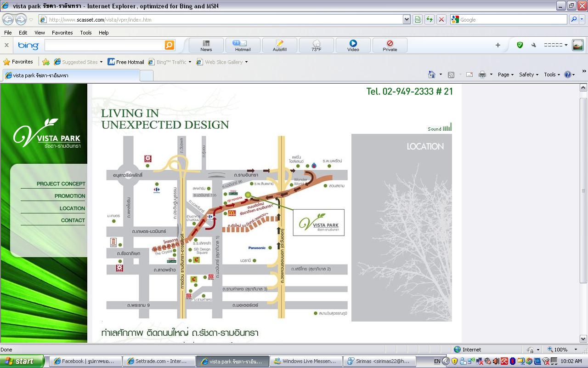Toggle Compatibility View beside the address bar

click(x=418, y=19)
